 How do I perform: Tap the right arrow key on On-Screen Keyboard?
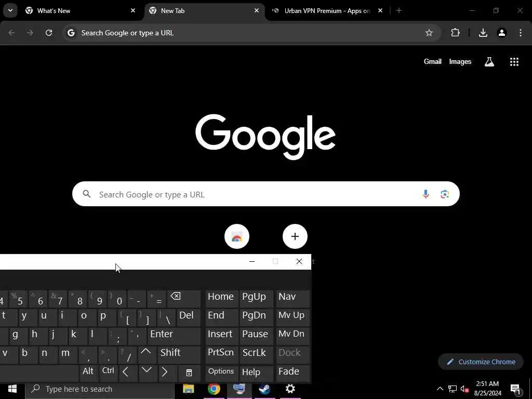[167, 373]
